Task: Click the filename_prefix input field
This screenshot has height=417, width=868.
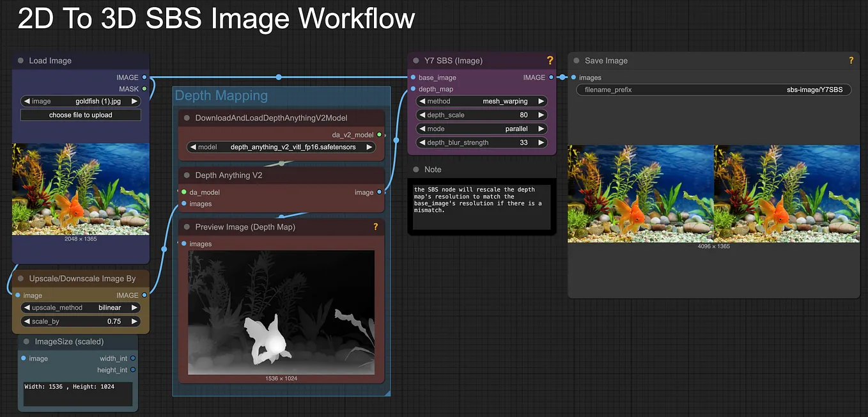Action: click(x=714, y=90)
